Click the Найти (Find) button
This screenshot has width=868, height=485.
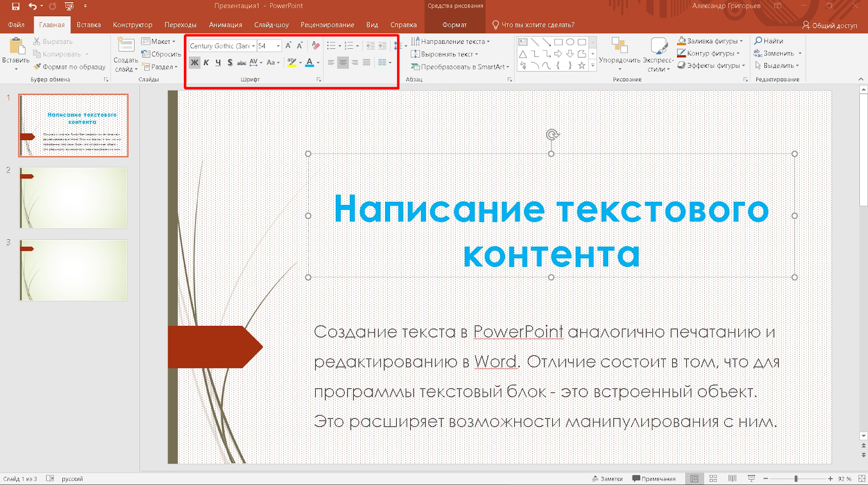[x=769, y=41]
